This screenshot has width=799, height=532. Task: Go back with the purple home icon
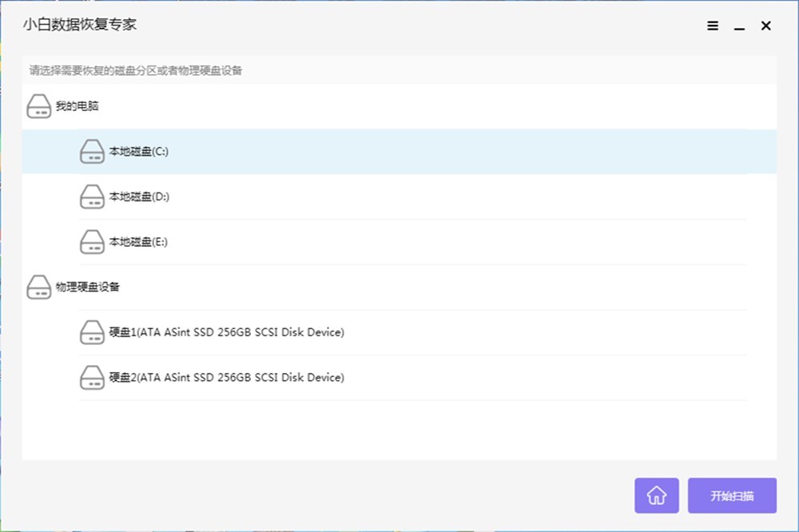point(656,495)
